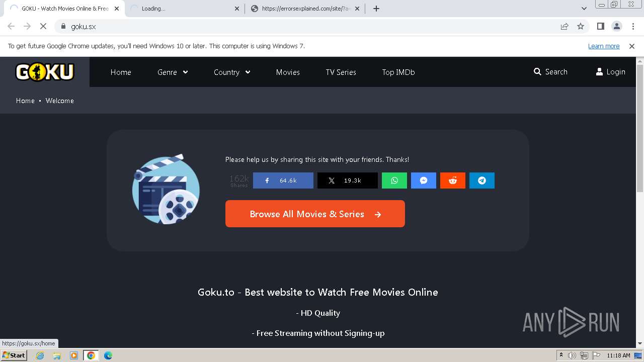Screen dimensions: 644x362
Task: Open the Top IMDb nav item
Action: click(x=398, y=72)
